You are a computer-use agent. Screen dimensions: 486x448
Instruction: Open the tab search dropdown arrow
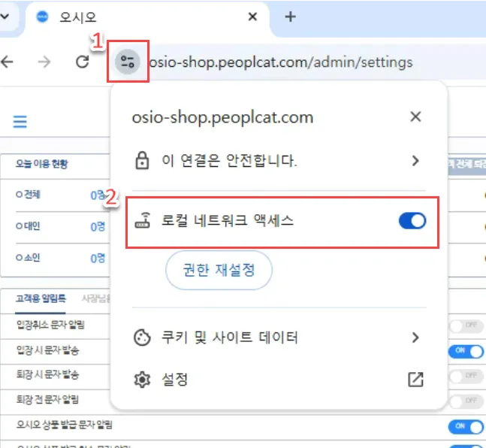[6, 17]
